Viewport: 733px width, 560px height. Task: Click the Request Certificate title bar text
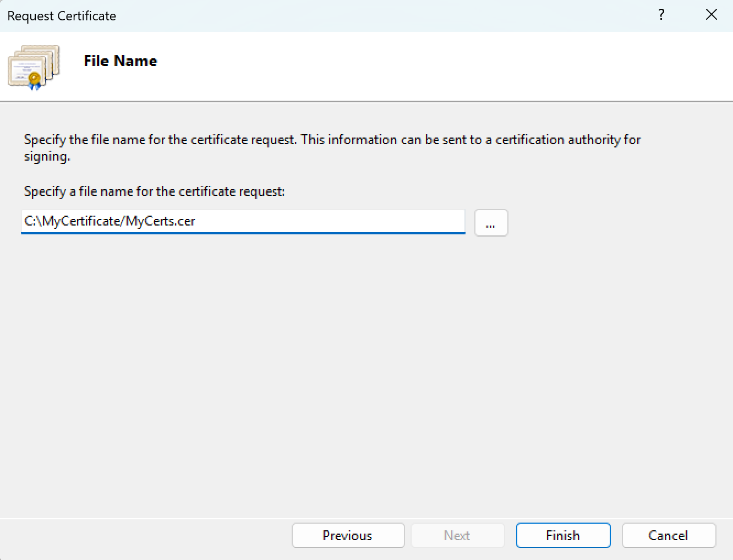pyautogui.click(x=62, y=16)
